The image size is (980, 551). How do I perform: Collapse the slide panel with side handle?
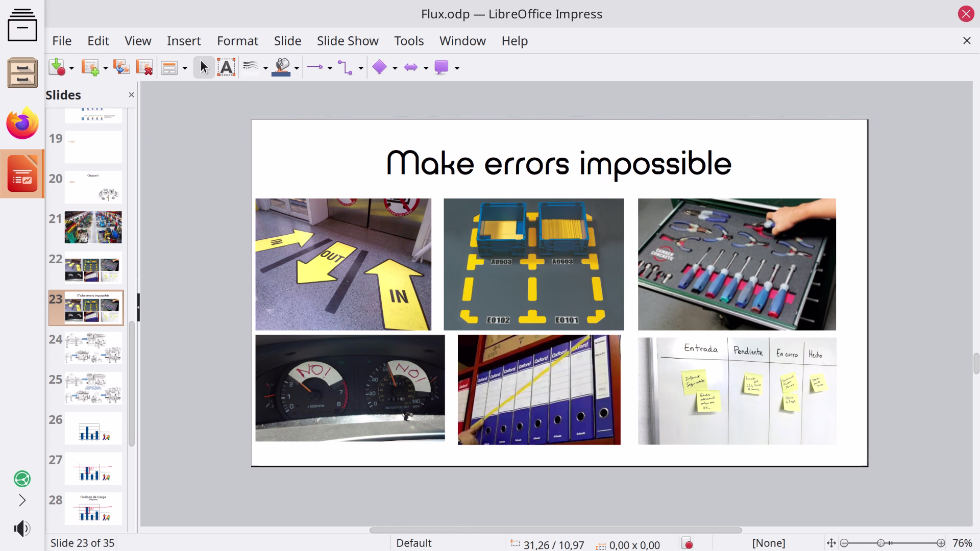(138, 307)
